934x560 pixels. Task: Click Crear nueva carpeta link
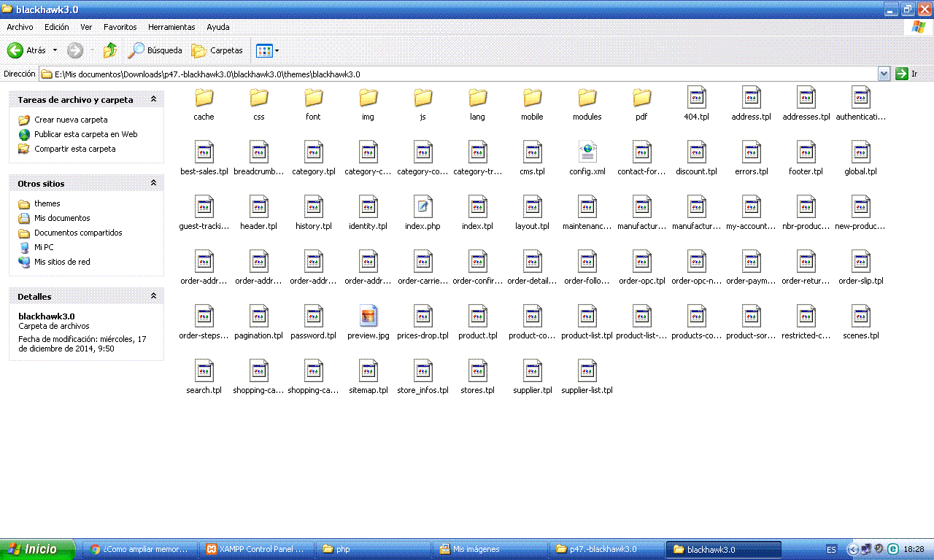click(71, 120)
